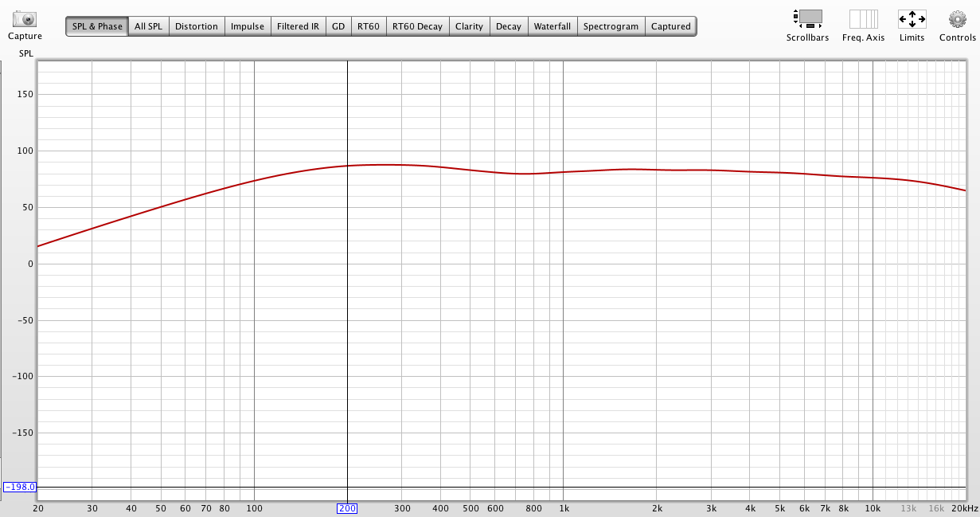Switch the Freq. Axis mode icon
This screenshot has width=980, height=517.
coord(863,19)
